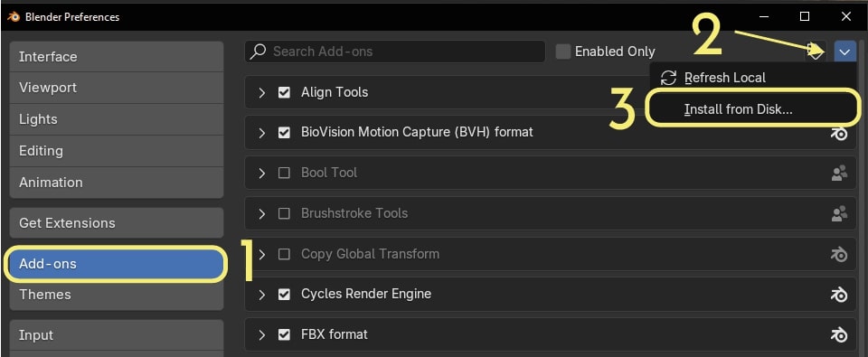Expand the Align Tools add-on details
This screenshot has height=357, width=868.
coord(262,92)
